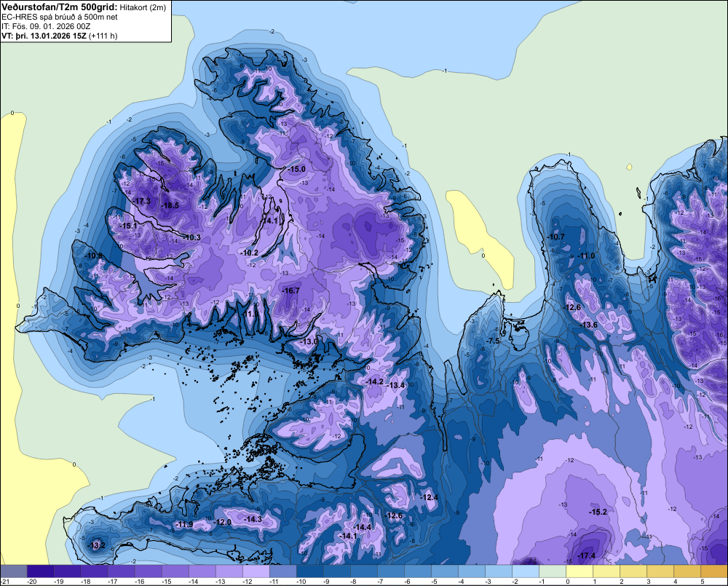Click the -14.3 temperature label
Screen dimensions: 728x586
click(253, 519)
